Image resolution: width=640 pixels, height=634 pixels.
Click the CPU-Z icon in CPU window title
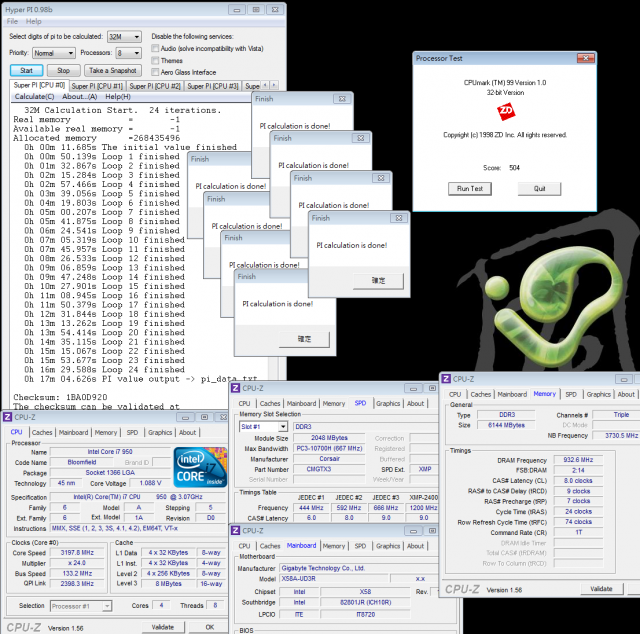click(x=7, y=417)
